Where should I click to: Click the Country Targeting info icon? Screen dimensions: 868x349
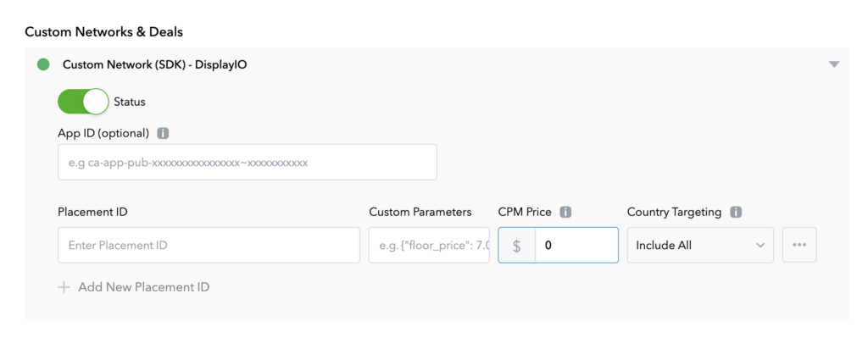pyautogui.click(x=736, y=213)
